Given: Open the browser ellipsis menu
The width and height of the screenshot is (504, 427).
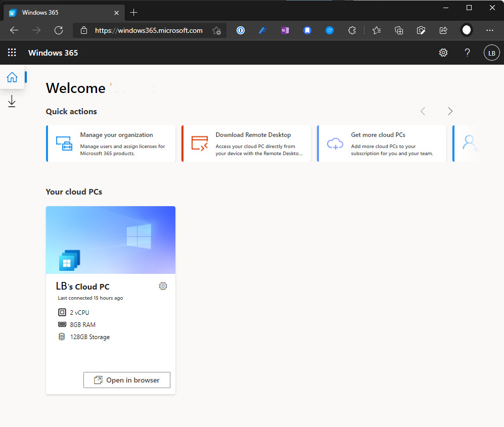Looking at the screenshot, I should [x=489, y=30].
